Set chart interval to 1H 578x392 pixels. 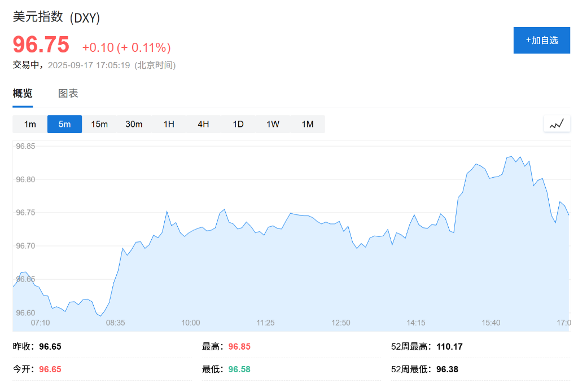click(169, 124)
